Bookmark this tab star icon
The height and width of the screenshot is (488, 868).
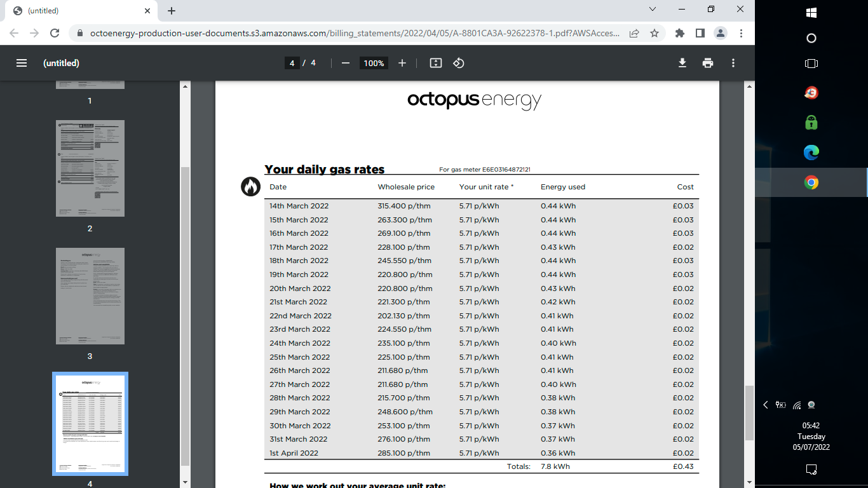point(654,33)
